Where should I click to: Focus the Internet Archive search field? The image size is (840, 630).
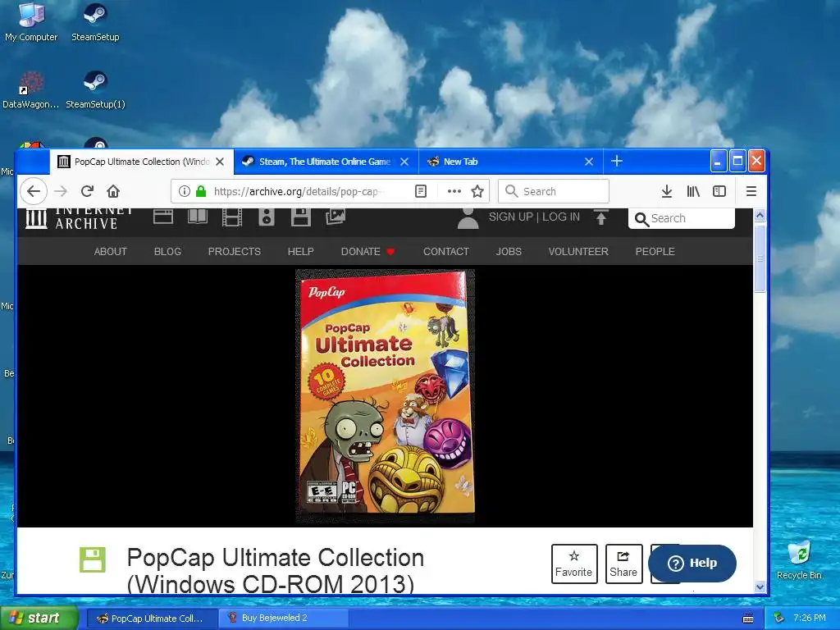tap(682, 218)
